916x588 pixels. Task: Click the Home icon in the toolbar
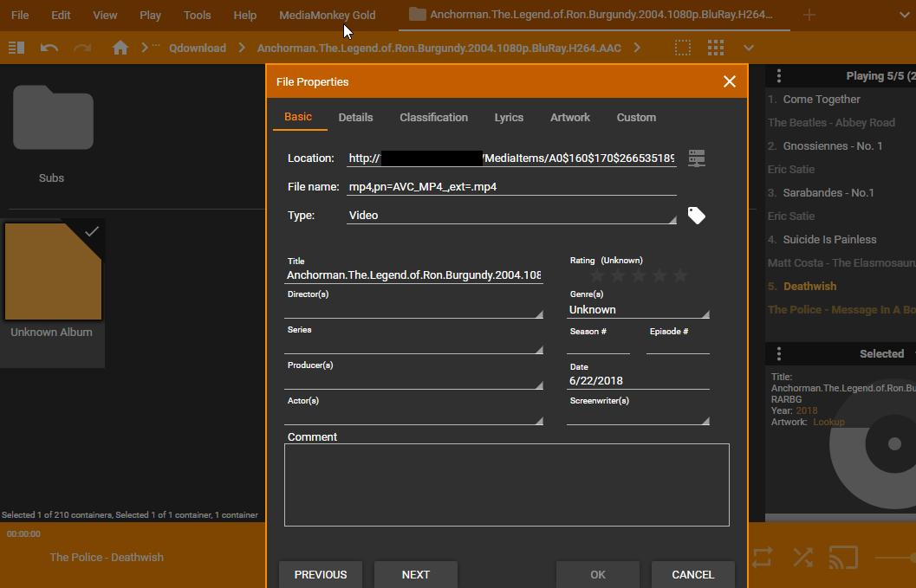coord(120,48)
